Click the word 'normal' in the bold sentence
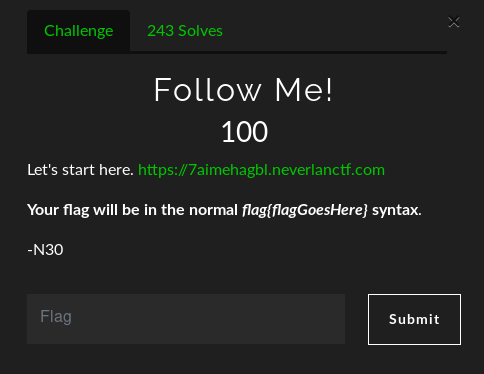Image resolution: width=484 pixels, height=374 pixels. click(x=213, y=210)
